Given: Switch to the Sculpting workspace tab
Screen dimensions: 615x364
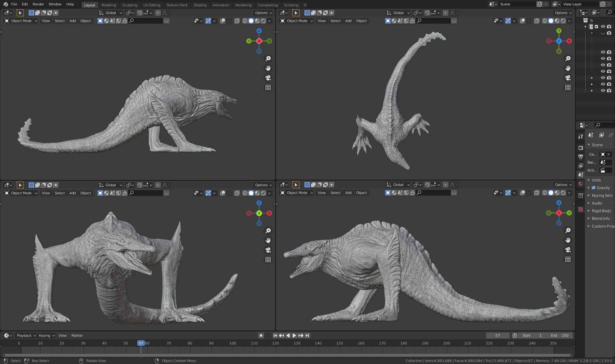Looking at the screenshot, I should (129, 5).
